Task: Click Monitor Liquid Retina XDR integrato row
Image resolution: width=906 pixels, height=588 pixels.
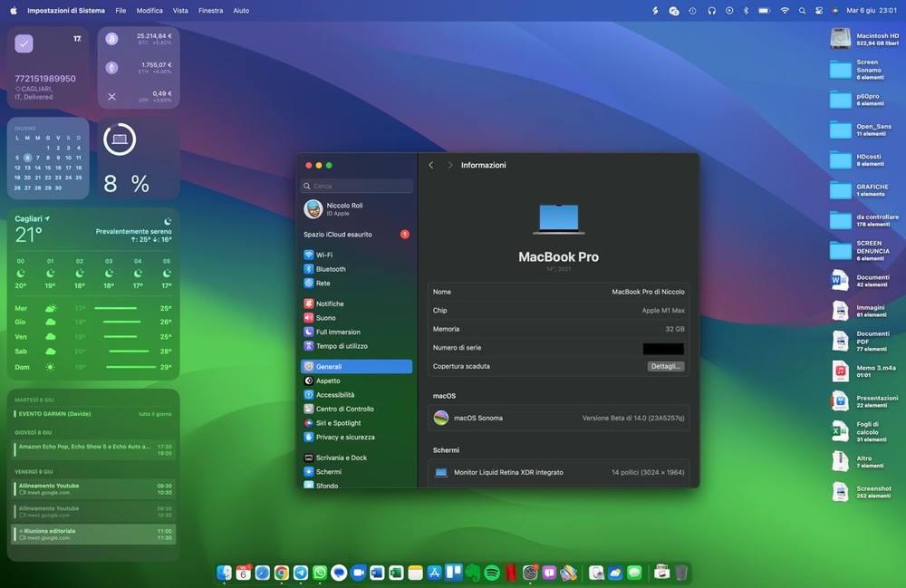Action: pyautogui.click(x=559, y=472)
